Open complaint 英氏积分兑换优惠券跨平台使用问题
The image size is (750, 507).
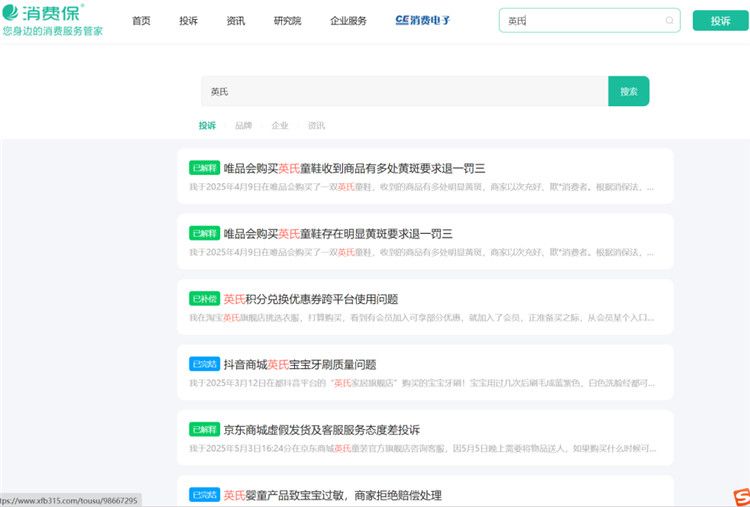pos(311,299)
